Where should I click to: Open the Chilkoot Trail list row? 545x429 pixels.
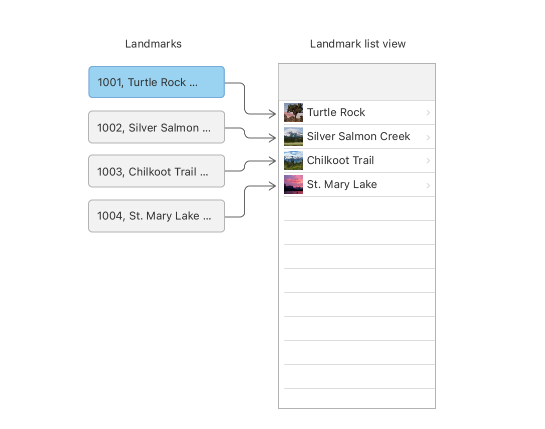(x=357, y=161)
